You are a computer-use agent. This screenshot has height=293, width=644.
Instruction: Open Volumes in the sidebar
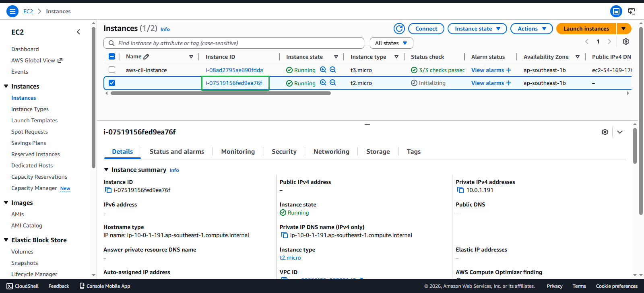coord(22,252)
